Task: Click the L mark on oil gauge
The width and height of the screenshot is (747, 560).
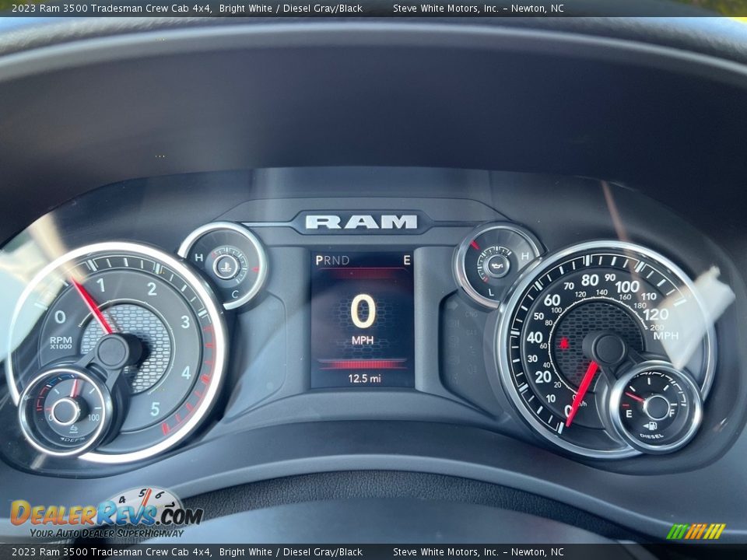Action: pyautogui.click(x=492, y=292)
